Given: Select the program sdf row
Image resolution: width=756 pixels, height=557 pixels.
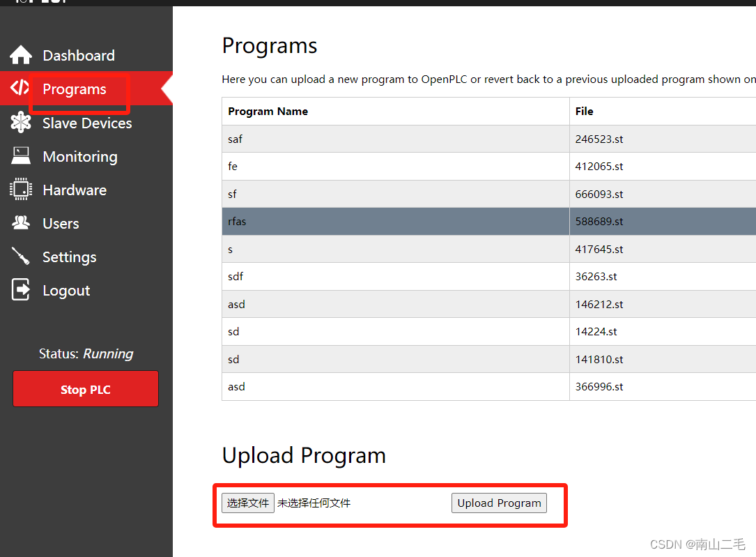Looking at the screenshot, I should coord(236,276).
